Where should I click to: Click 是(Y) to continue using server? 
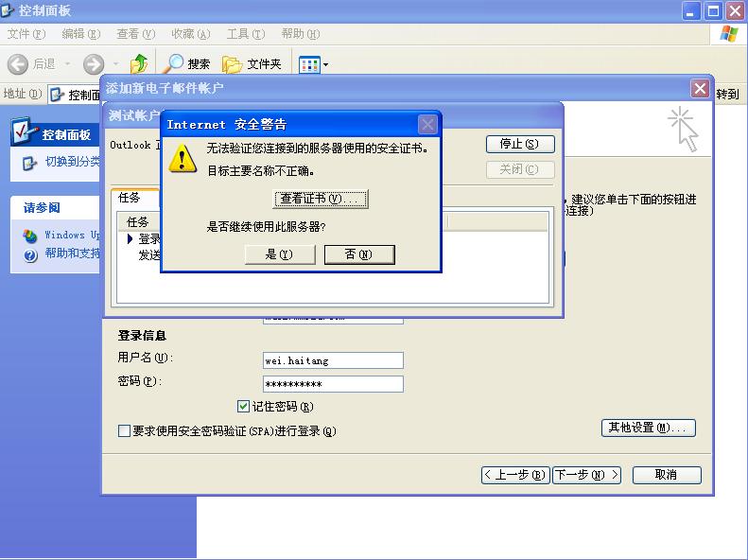pyautogui.click(x=279, y=254)
